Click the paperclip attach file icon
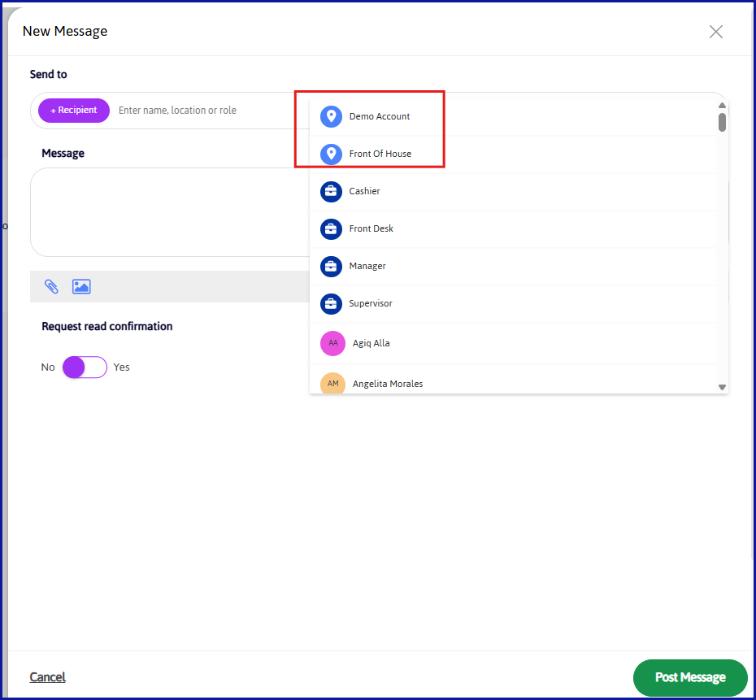The image size is (756, 700). click(x=51, y=286)
